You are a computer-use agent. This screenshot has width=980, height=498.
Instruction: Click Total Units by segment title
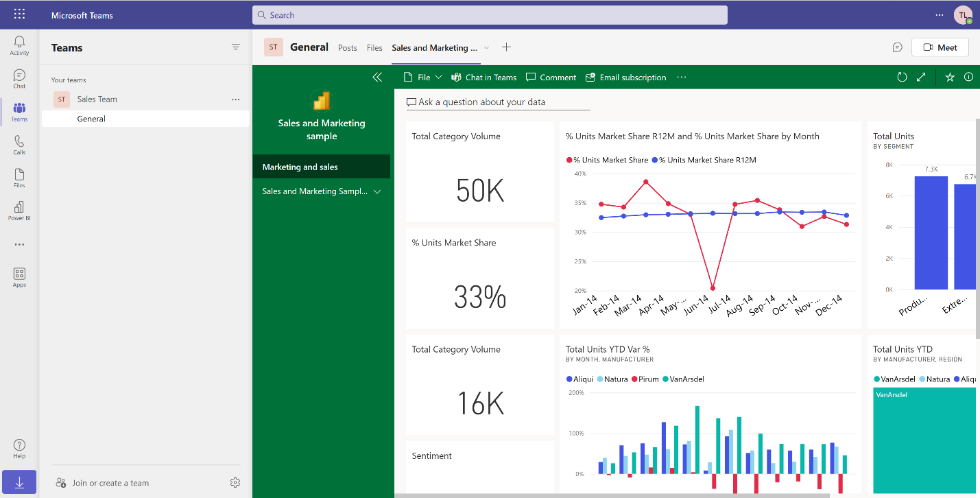click(894, 137)
